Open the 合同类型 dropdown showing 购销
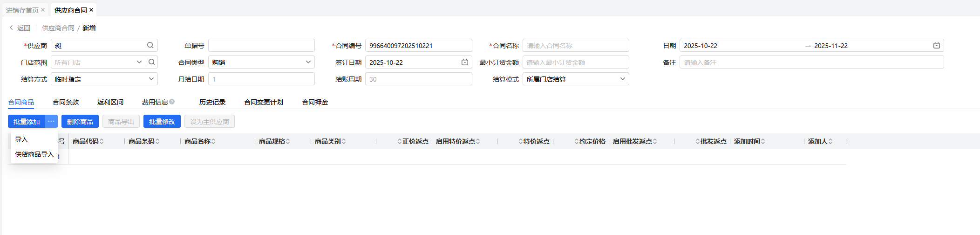The image size is (980, 235). (x=261, y=62)
